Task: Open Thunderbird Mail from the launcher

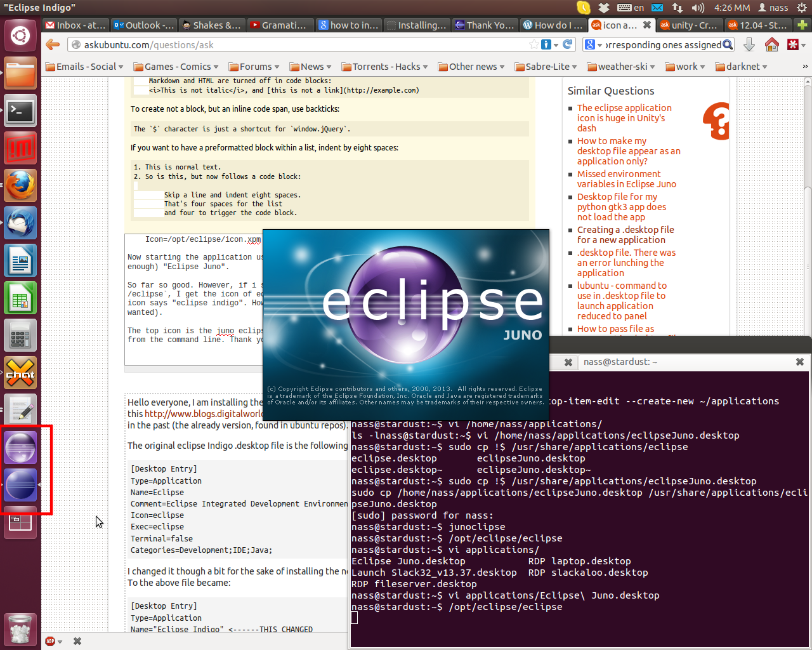Action: click(20, 223)
